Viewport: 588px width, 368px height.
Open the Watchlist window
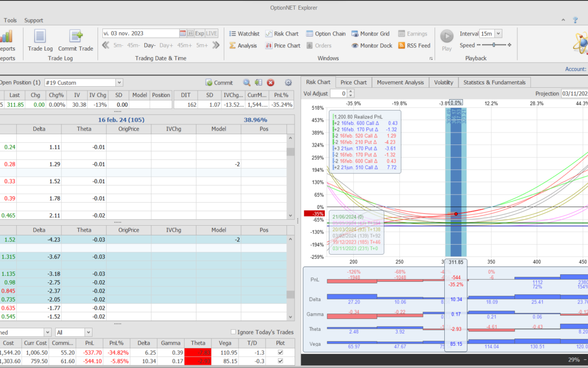(x=243, y=34)
